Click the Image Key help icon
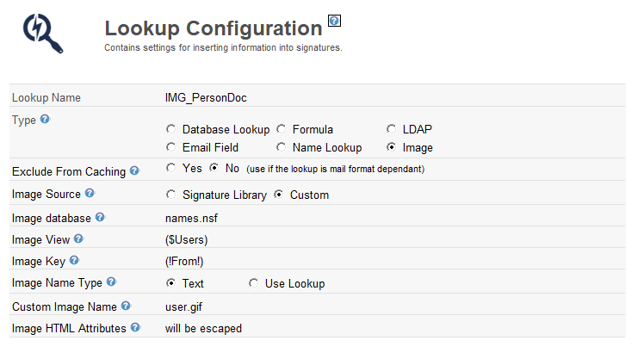 point(74,260)
